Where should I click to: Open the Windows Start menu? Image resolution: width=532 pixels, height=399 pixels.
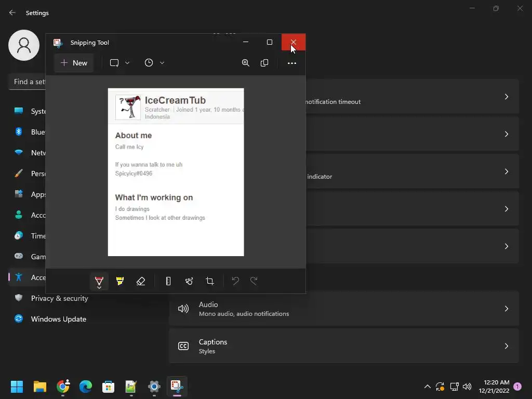[x=17, y=387]
